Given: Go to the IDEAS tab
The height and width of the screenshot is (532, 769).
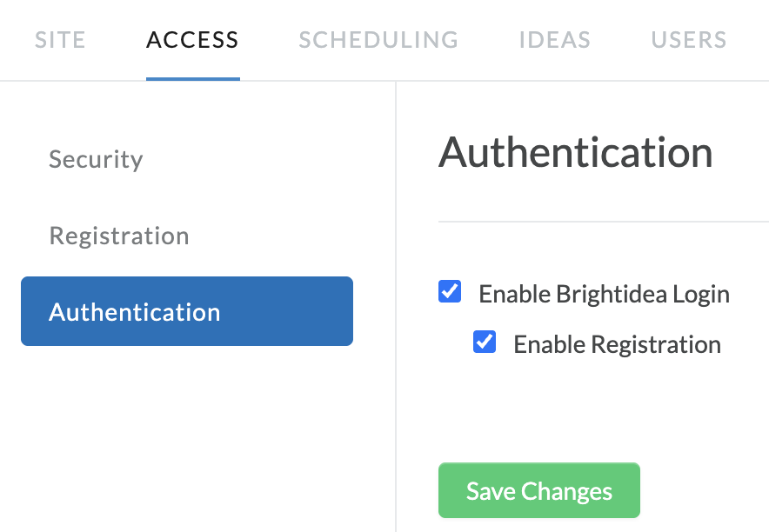Looking at the screenshot, I should (555, 40).
